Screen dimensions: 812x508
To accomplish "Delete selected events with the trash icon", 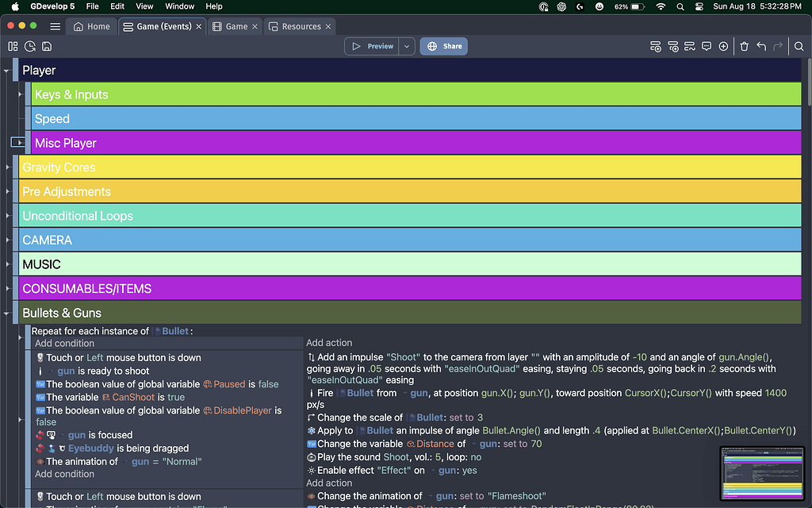I will [744, 46].
